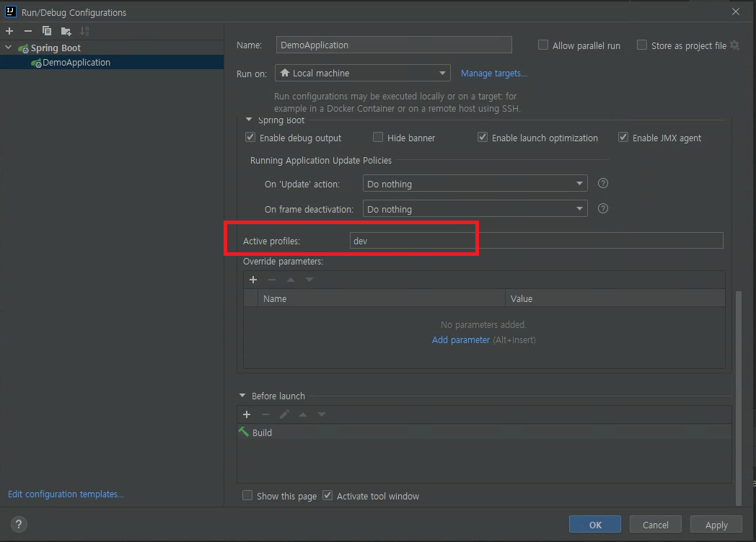Copy the selected configuration
This screenshot has height=542, width=756.
point(47,31)
